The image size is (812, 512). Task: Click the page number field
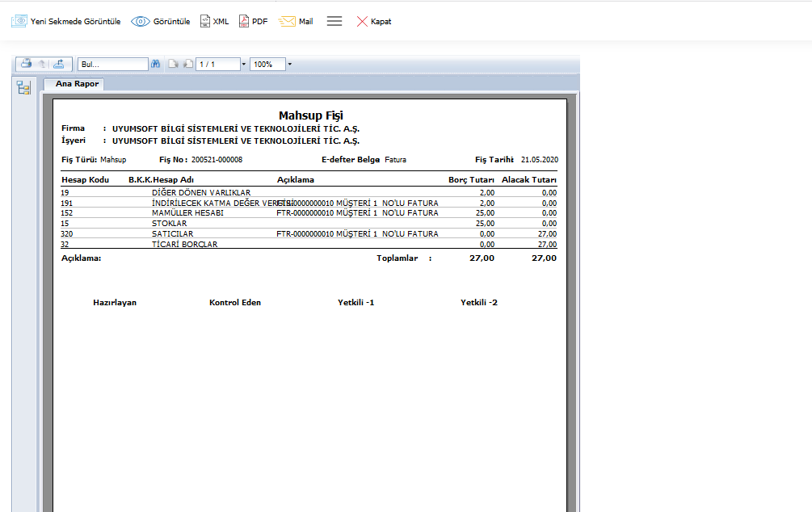(x=217, y=64)
